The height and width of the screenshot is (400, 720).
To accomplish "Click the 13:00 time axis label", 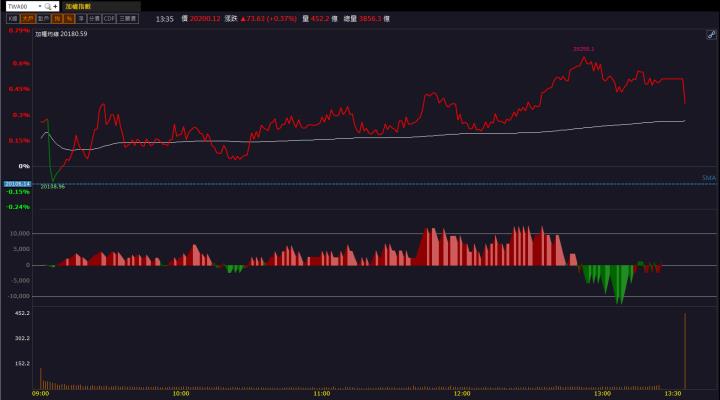I will 602,394.
